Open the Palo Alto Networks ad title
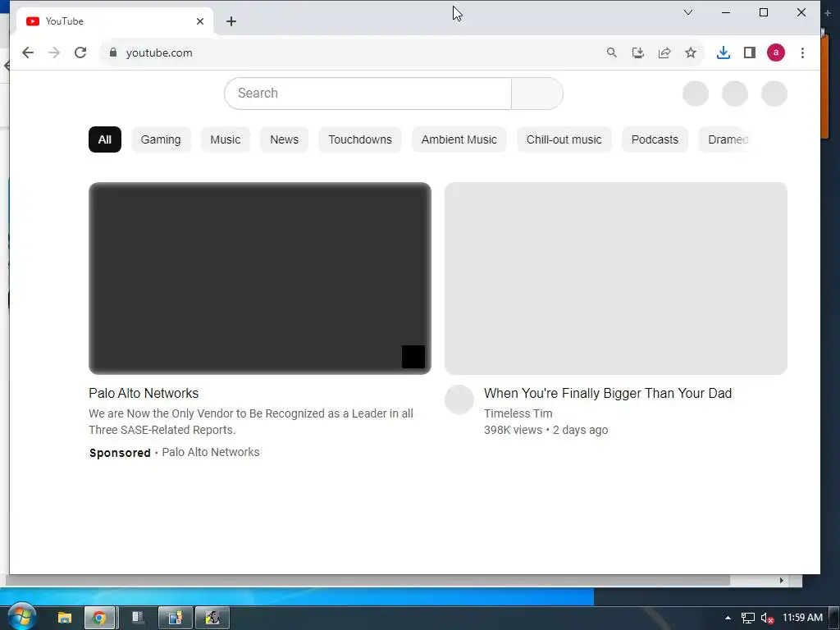The image size is (840, 630). 144,393
